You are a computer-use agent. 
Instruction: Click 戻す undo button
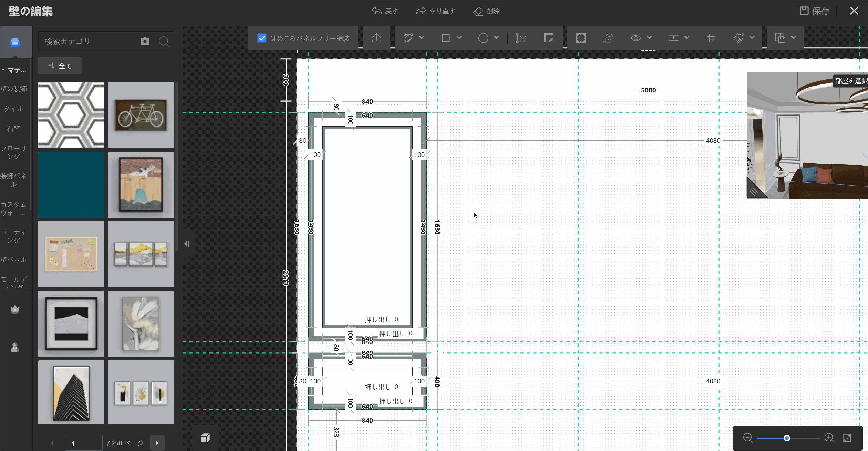click(x=385, y=11)
